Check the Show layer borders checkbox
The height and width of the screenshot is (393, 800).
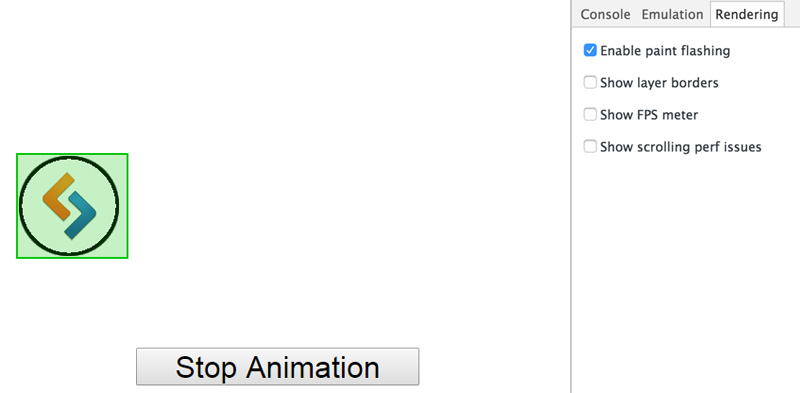(590, 82)
